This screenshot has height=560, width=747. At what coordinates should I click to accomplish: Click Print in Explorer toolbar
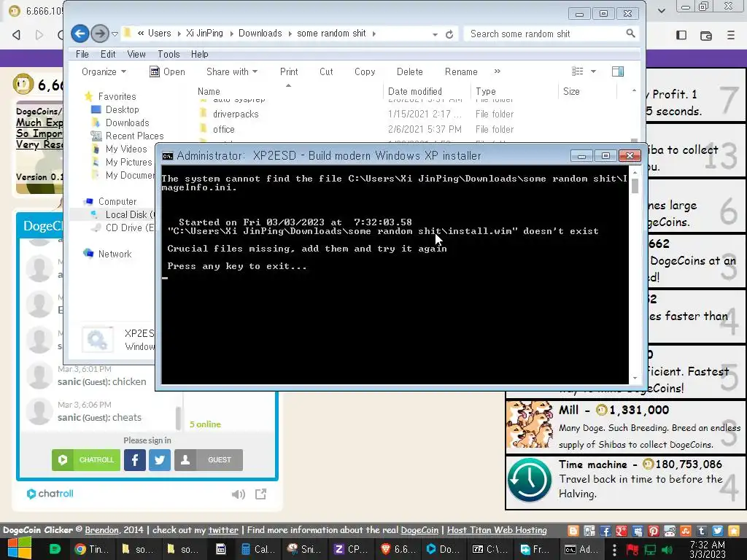point(289,72)
